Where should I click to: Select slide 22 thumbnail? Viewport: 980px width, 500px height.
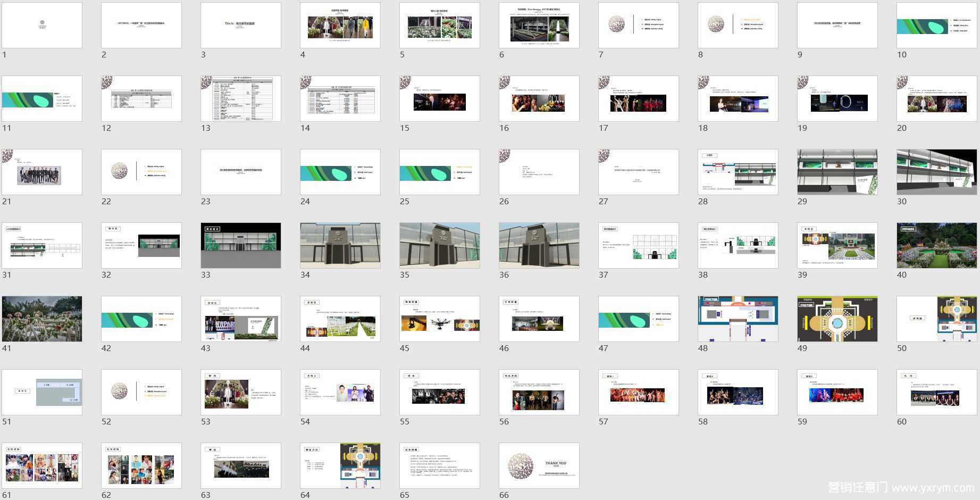pos(141,172)
